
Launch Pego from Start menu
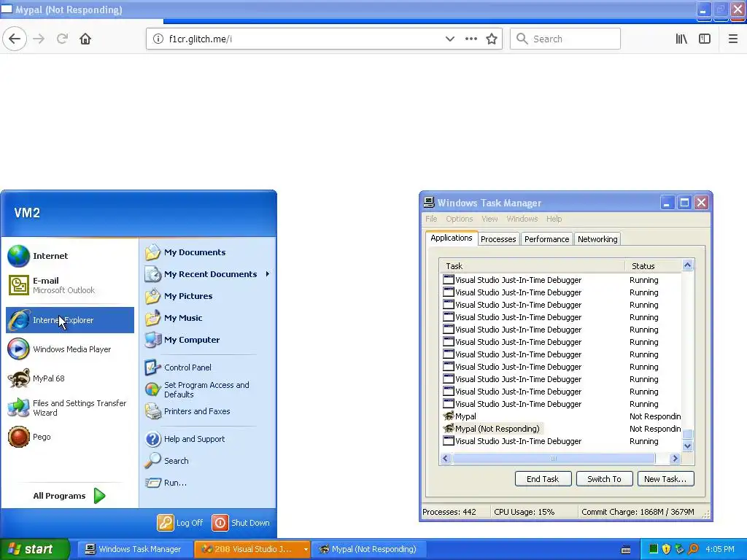point(70,437)
